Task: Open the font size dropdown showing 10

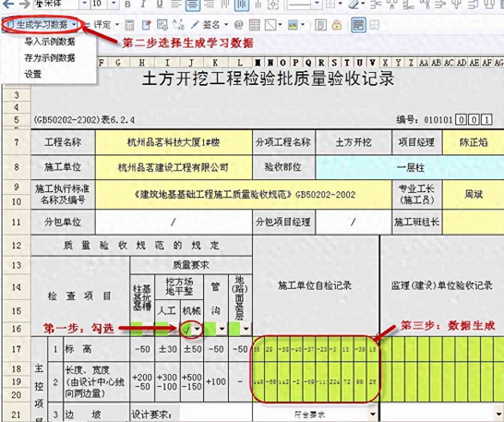Action: 114,4
